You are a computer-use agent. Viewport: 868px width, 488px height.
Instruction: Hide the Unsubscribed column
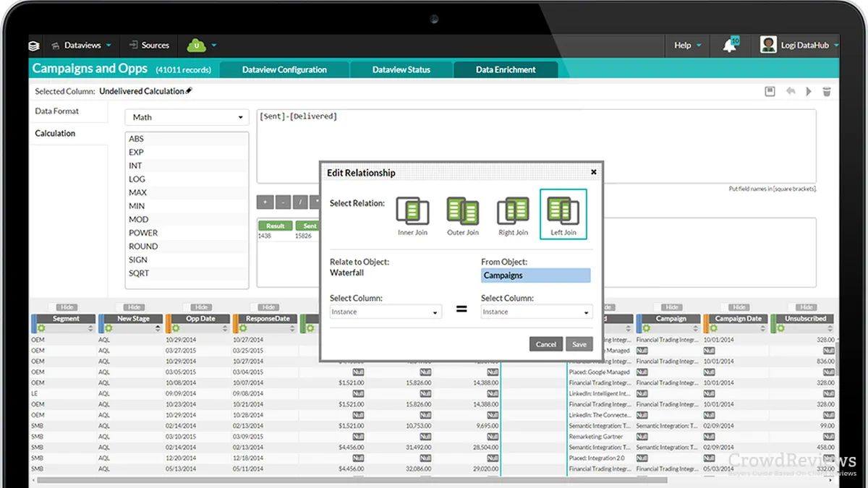coord(807,307)
